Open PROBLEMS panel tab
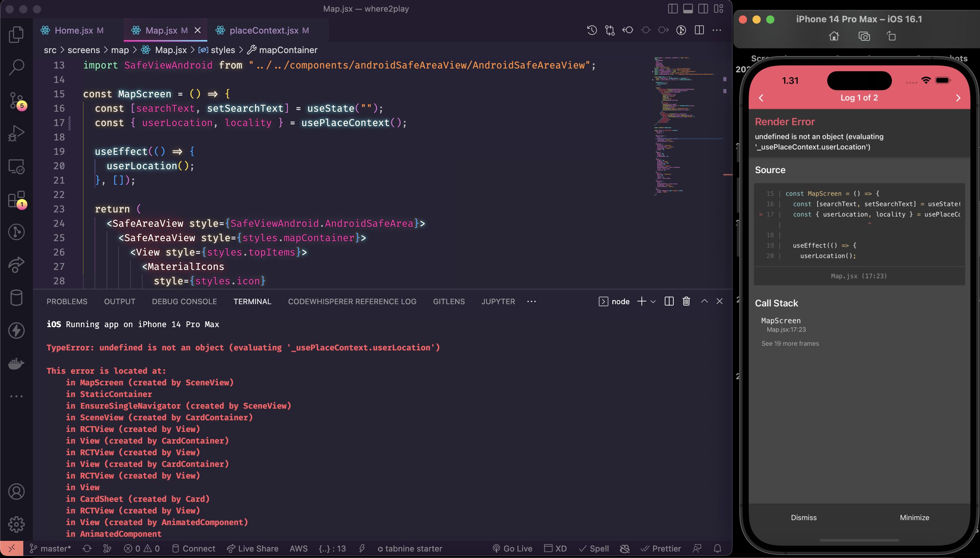The width and height of the screenshot is (980, 558). 67,302
